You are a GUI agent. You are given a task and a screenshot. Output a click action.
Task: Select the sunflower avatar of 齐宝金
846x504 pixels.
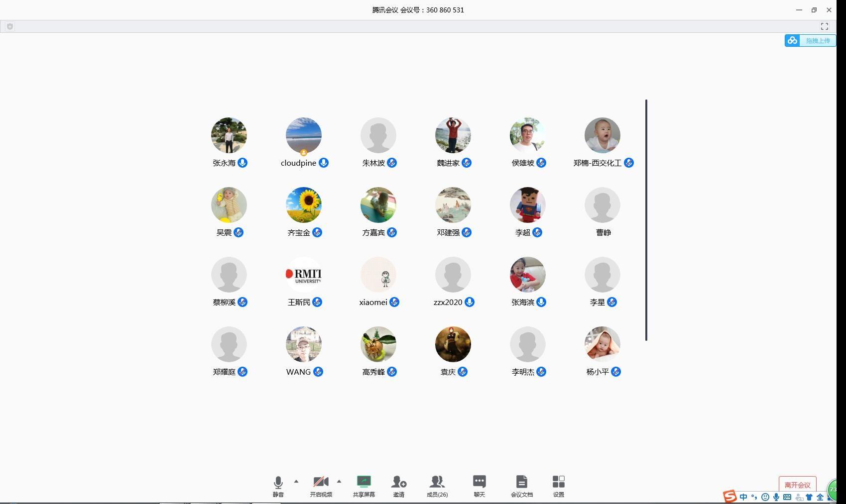click(304, 205)
